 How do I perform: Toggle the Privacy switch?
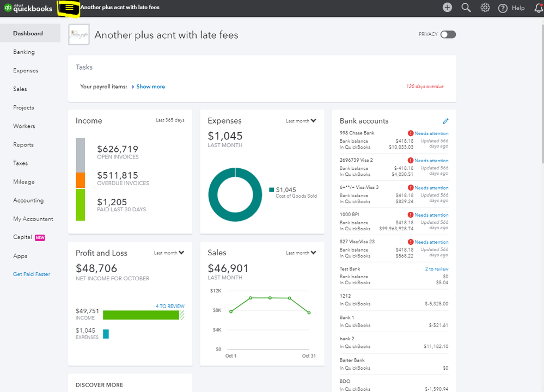click(448, 34)
